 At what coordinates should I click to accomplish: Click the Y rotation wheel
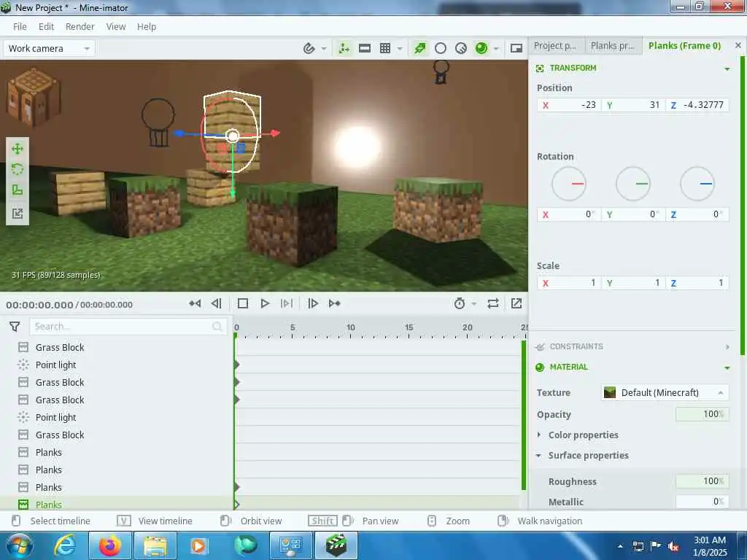[633, 183]
